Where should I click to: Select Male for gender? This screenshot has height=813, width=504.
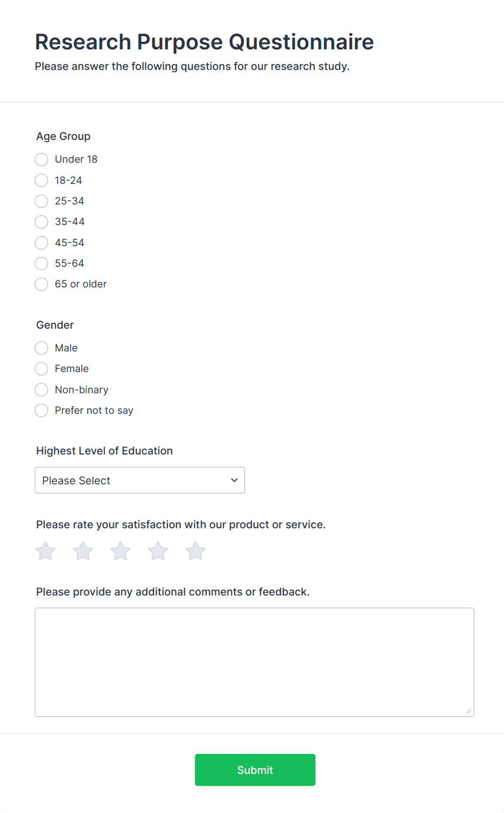pos(41,348)
